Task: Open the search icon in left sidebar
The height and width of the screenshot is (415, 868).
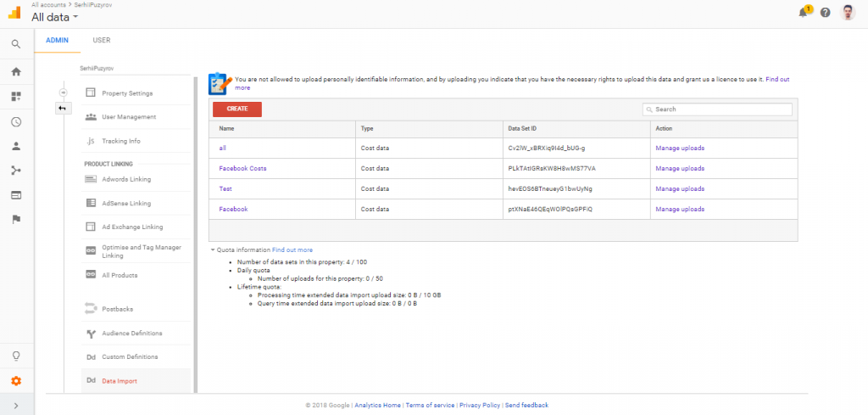Action: click(x=16, y=44)
